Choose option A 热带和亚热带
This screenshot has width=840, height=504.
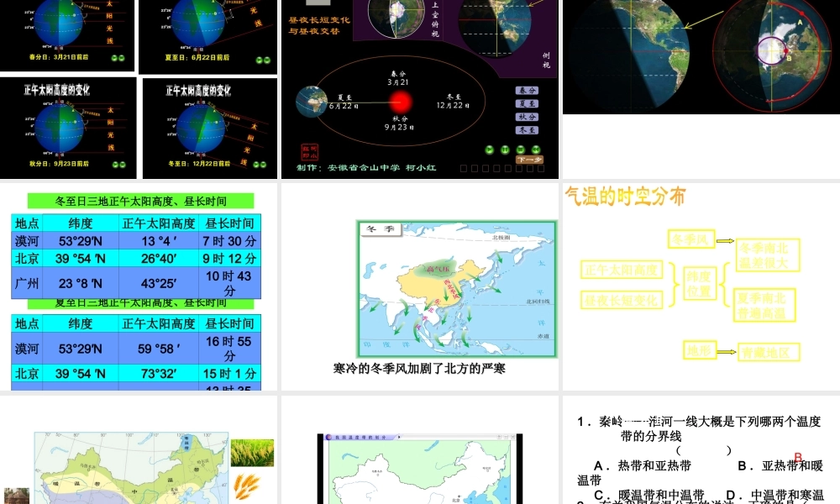(643, 465)
